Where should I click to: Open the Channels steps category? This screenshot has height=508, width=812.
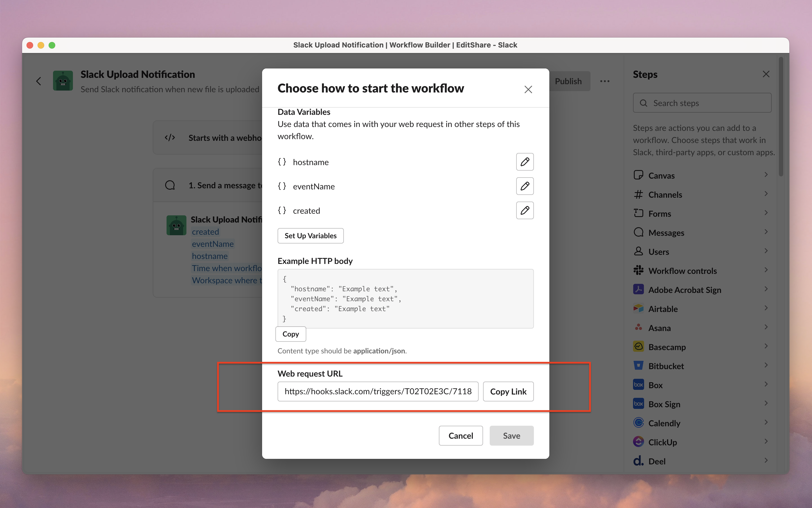[x=665, y=194]
